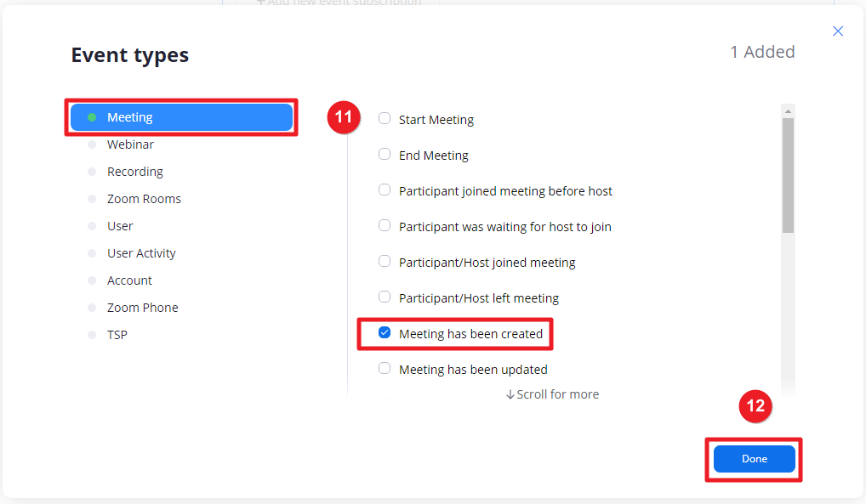This screenshot has height=504, width=866.
Task: Tick Participant joined meeting before host
Action: point(385,190)
